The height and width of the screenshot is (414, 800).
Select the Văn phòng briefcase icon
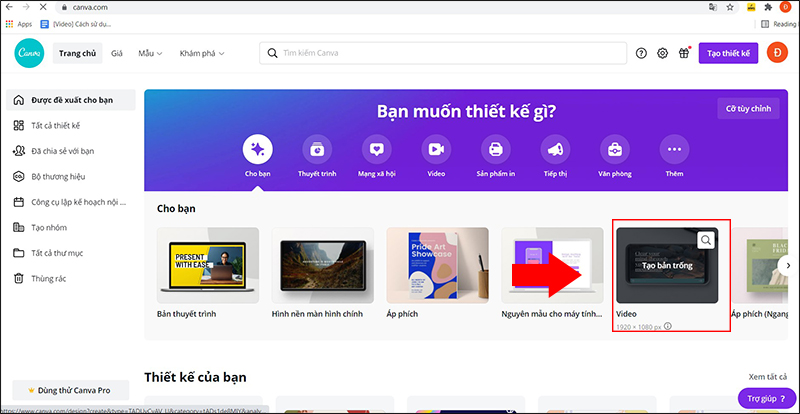(x=615, y=150)
